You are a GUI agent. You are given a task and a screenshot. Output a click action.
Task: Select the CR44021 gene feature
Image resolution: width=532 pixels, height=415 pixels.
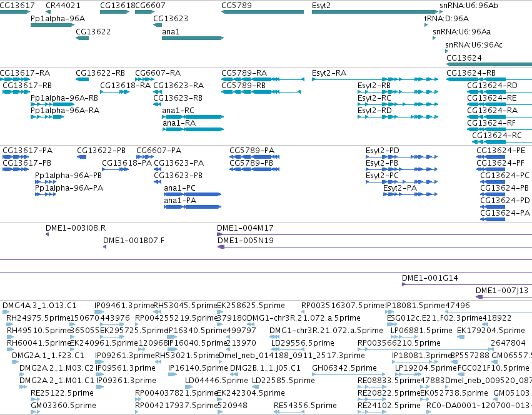click(x=48, y=12)
